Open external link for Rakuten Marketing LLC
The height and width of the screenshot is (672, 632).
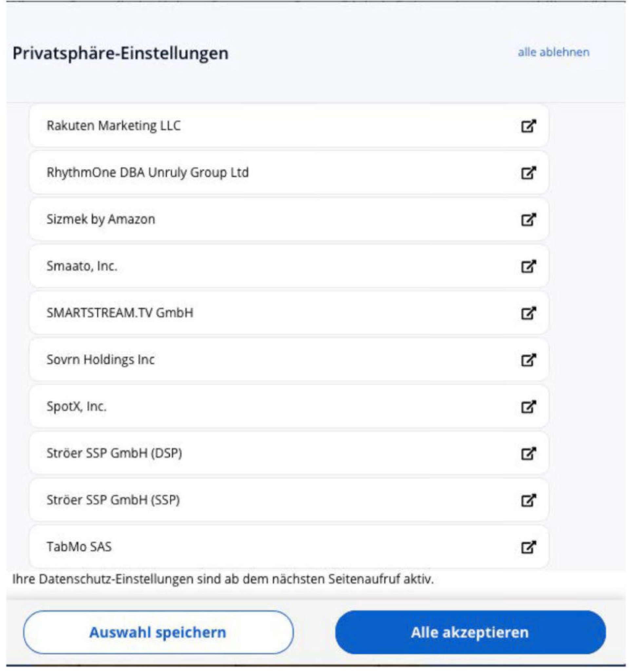pyautogui.click(x=528, y=126)
